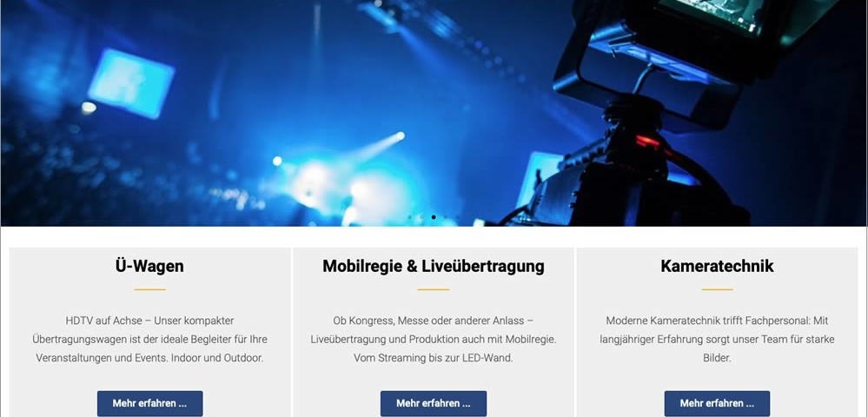Select the second slider pagination dot
Image resolution: width=868 pixels, height=417 pixels.
421,217
